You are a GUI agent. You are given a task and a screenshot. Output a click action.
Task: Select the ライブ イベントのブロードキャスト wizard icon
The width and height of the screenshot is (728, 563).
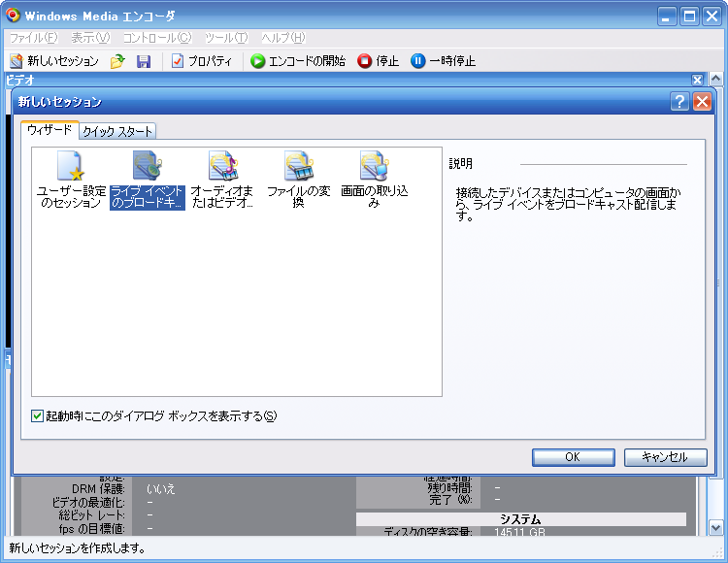click(147, 168)
